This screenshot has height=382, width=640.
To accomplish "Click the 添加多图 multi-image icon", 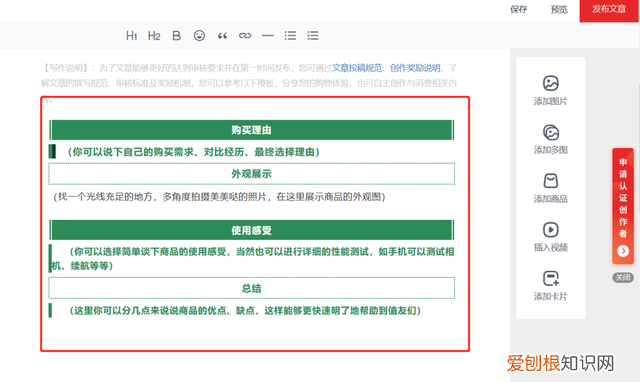I will pos(551,132).
